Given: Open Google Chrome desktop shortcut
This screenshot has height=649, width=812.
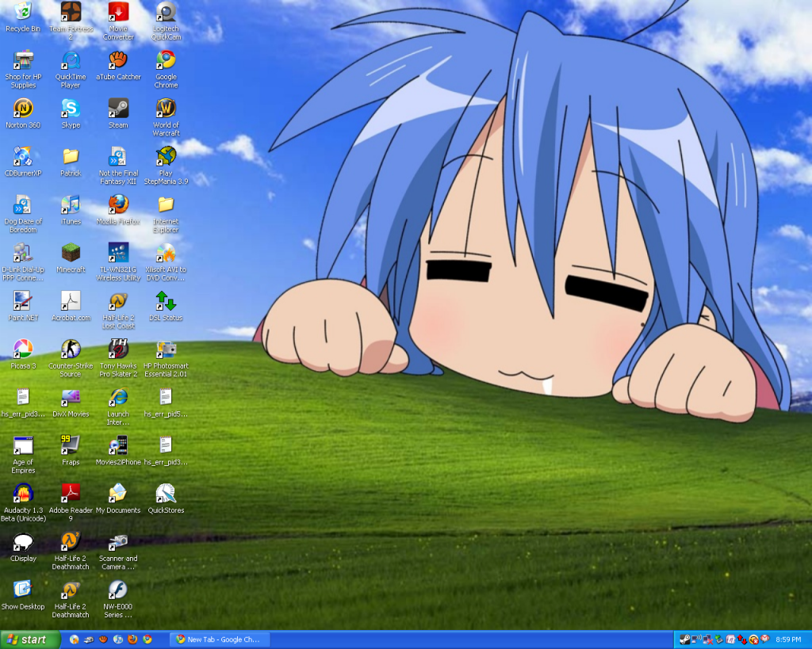Looking at the screenshot, I should tap(166, 70).
